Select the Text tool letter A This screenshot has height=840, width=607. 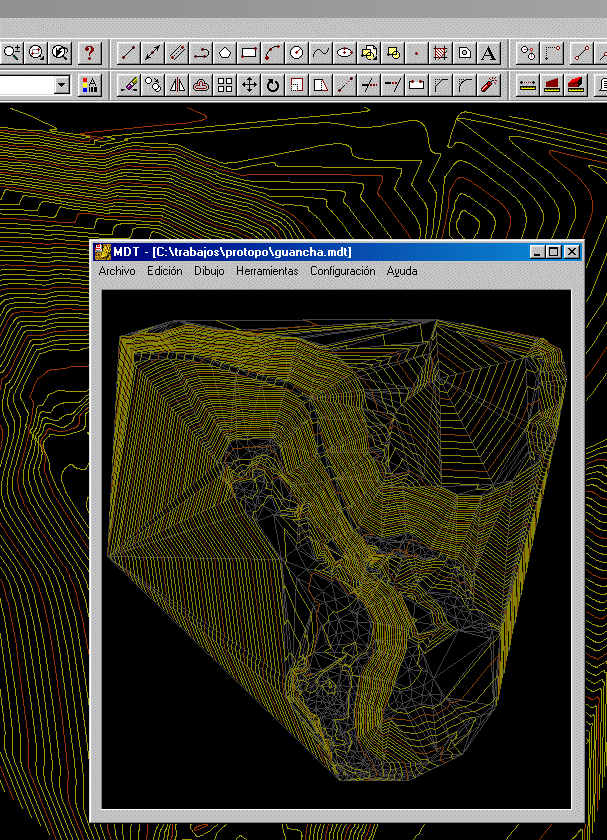point(489,53)
